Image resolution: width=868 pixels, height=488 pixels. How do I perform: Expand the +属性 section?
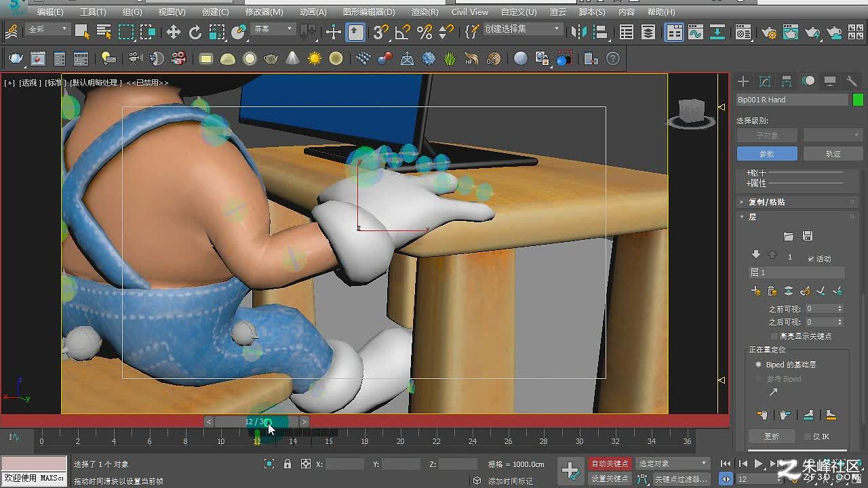point(756,184)
